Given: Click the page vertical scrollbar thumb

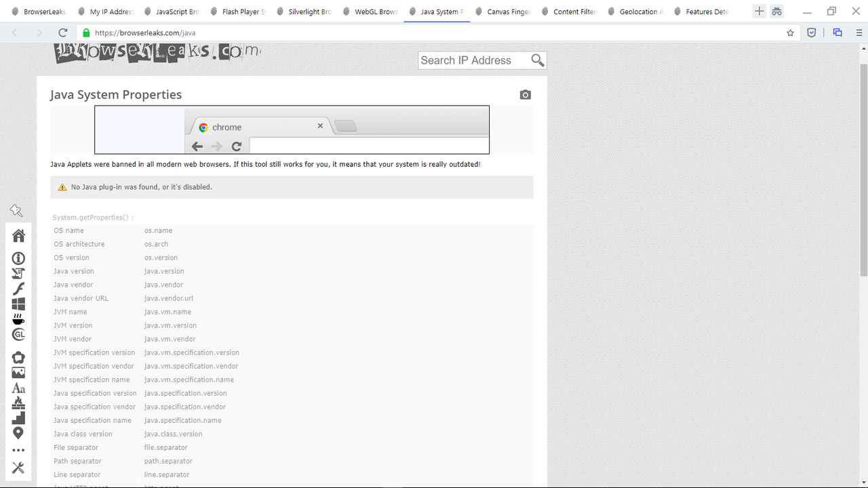Looking at the screenshot, I should 863,169.
